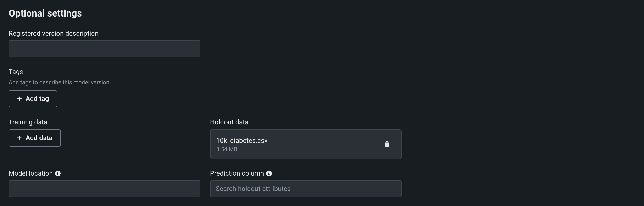Screen dimensions: 644x206
Task: Click the 'Add tags to describe' hint text
Action: tap(59, 82)
